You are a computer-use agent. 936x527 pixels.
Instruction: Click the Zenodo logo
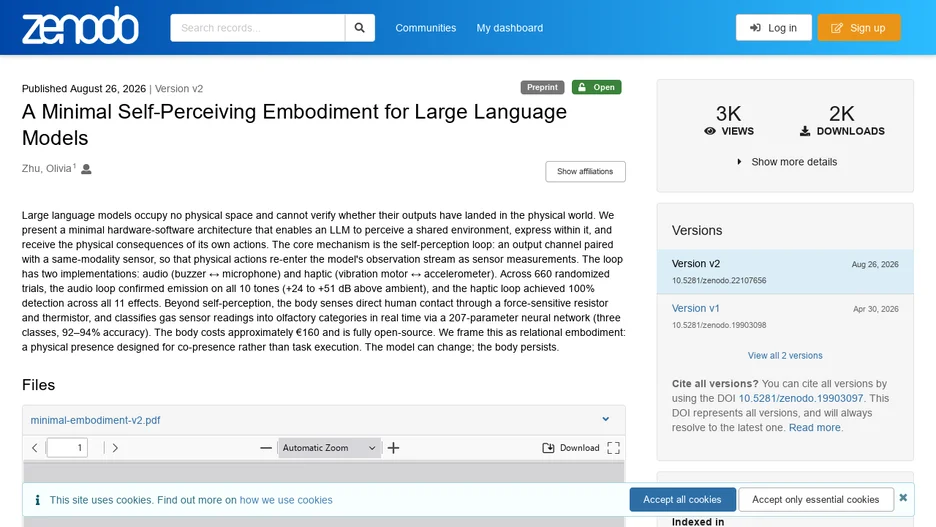pyautogui.click(x=80, y=26)
